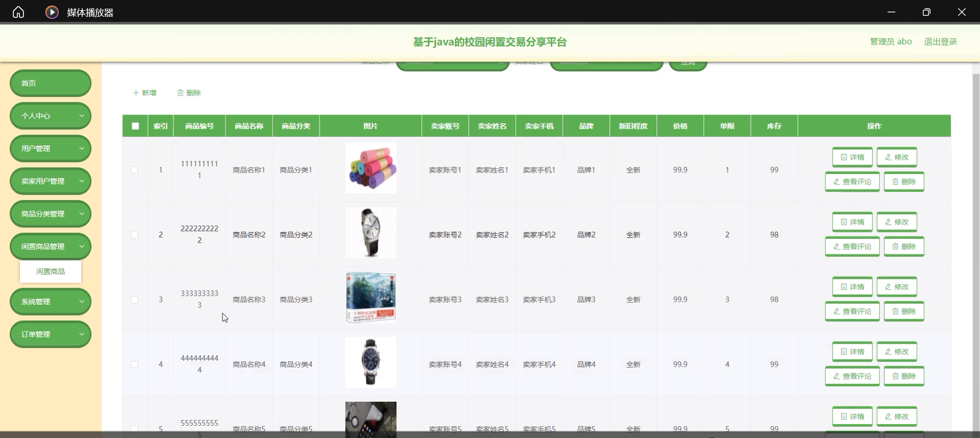Edit product 商品名称1 via 修改 button
Screen dimensions: 980x438
click(x=897, y=157)
